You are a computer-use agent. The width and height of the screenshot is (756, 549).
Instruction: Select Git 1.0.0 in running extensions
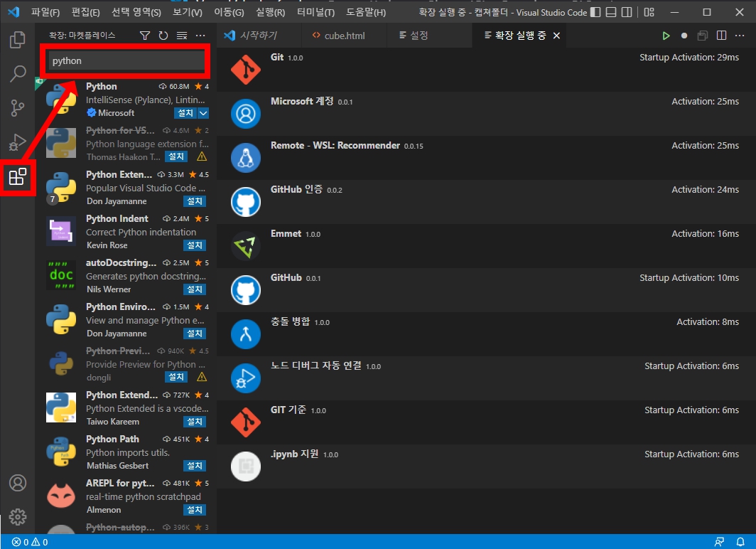pos(486,70)
